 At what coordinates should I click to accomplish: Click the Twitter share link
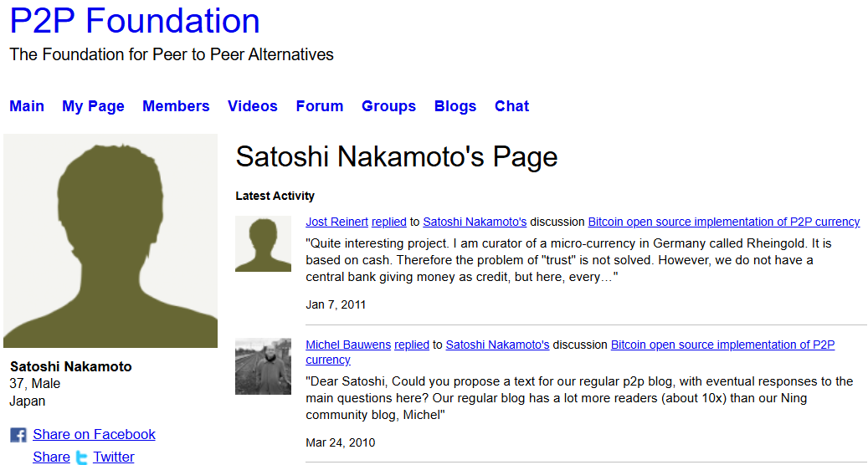tap(113, 457)
